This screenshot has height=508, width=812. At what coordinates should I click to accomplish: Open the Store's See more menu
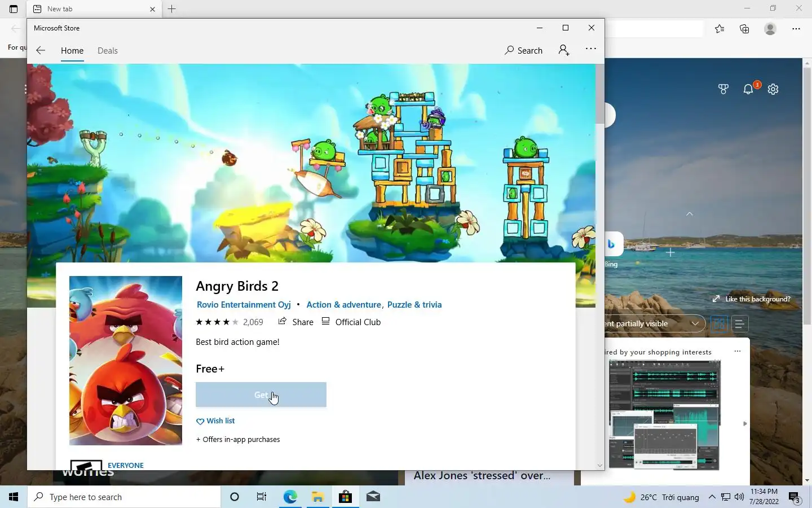[x=591, y=49]
